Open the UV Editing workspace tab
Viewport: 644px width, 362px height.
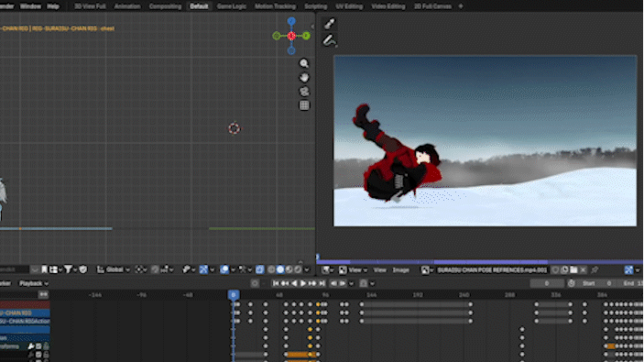click(349, 6)
